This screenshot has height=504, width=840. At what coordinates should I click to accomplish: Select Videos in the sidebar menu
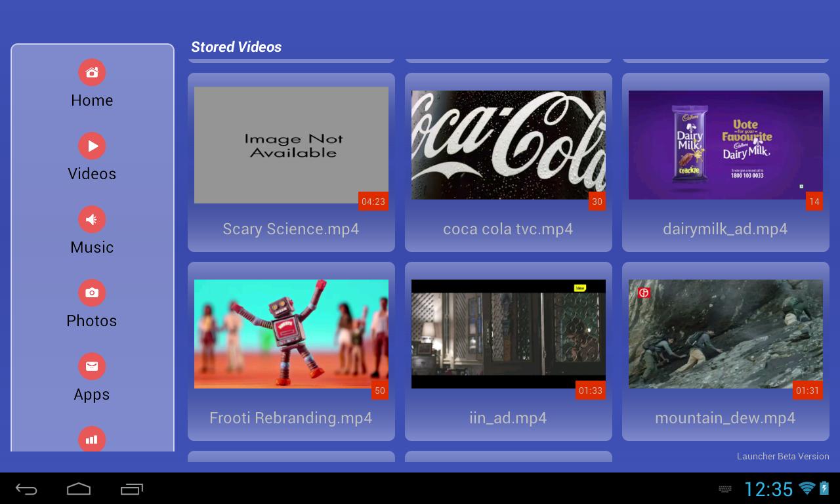92,174
